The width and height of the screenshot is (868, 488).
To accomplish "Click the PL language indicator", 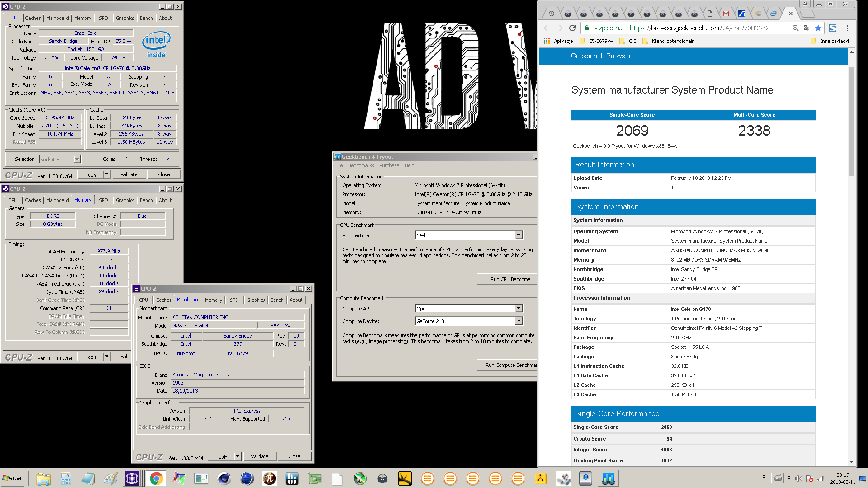I will (x=765, y=478).
